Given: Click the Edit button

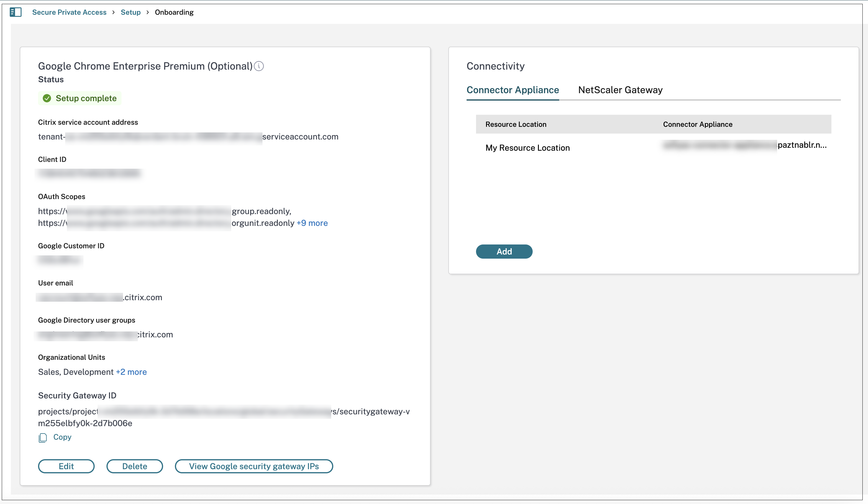Looking at the screenshot, I should point(66,466).
